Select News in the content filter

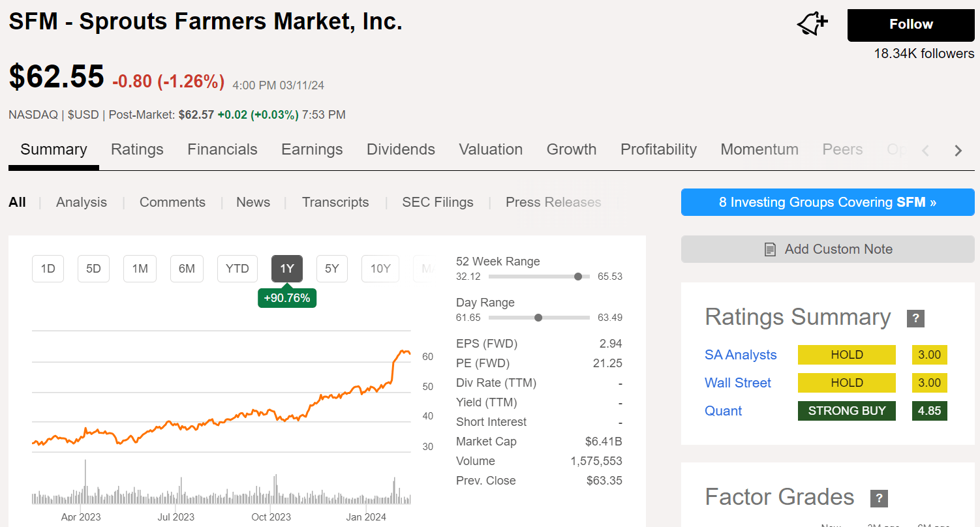click(x=253, y=202)
